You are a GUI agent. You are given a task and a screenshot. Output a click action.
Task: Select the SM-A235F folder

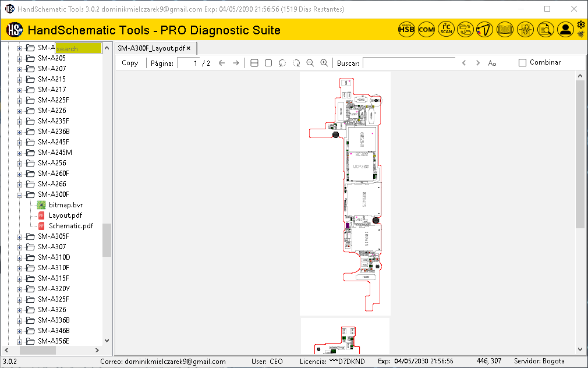point(53,121)
